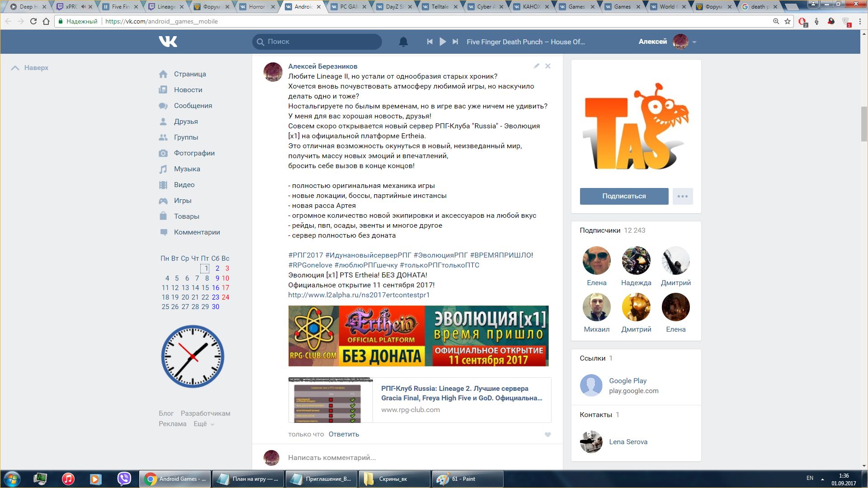Go to Chrome home page button
Screen dimensions: 868x488
tap(46, 21)
